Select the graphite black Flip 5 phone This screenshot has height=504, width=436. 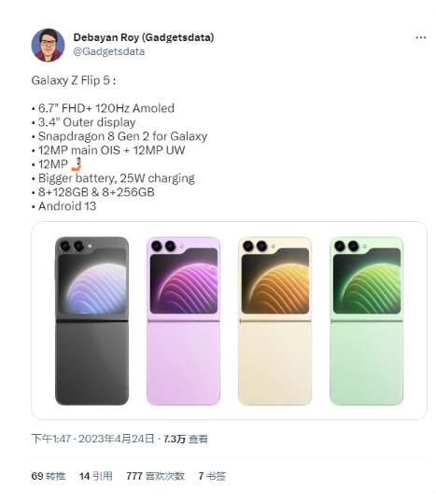point(91,321)
